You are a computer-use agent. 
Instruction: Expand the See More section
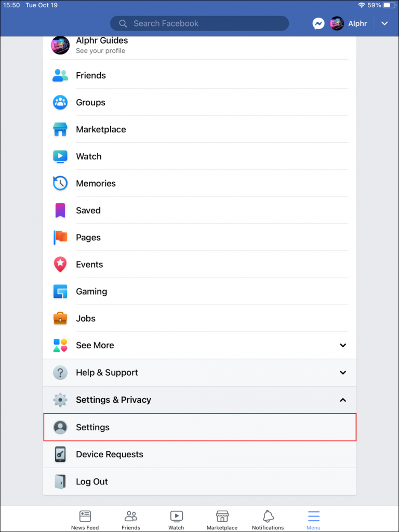click(x=342, y=345)
